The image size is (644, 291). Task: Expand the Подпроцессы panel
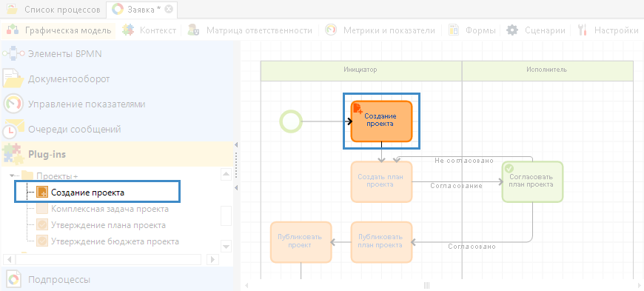117,279
